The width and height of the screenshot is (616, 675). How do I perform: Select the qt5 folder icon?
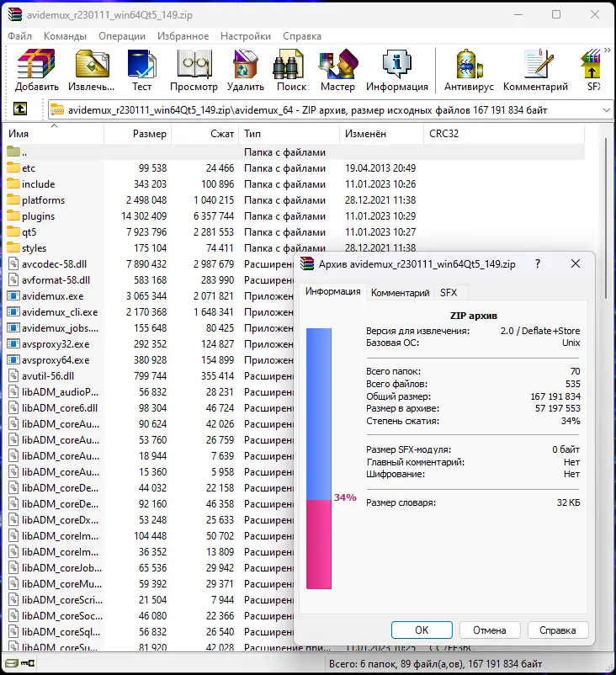pos(13,231)
